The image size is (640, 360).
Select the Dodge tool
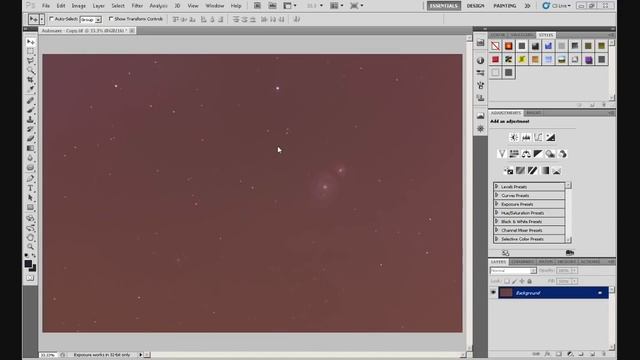click(31, 167)
